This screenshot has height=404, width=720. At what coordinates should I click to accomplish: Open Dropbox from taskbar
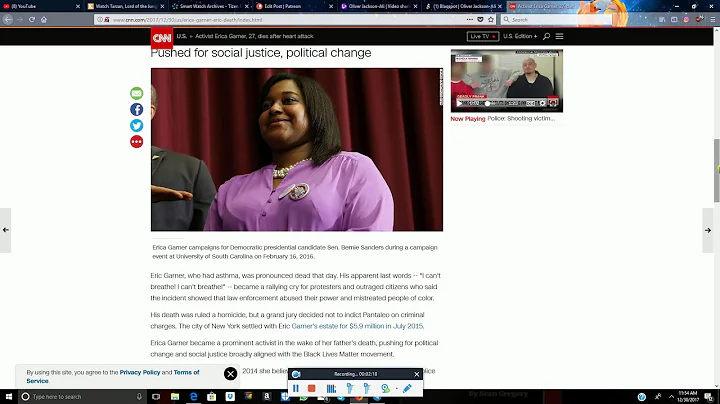tap(230, 397)
